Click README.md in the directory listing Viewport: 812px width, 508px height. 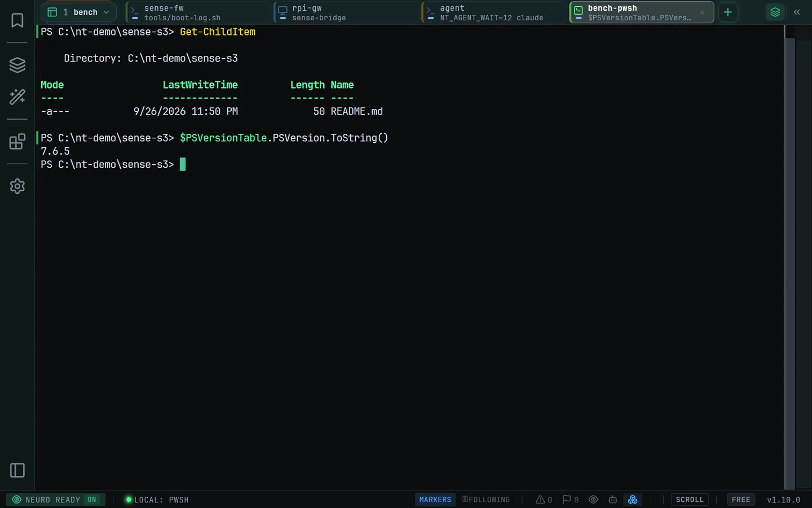(x=357, y=112)
